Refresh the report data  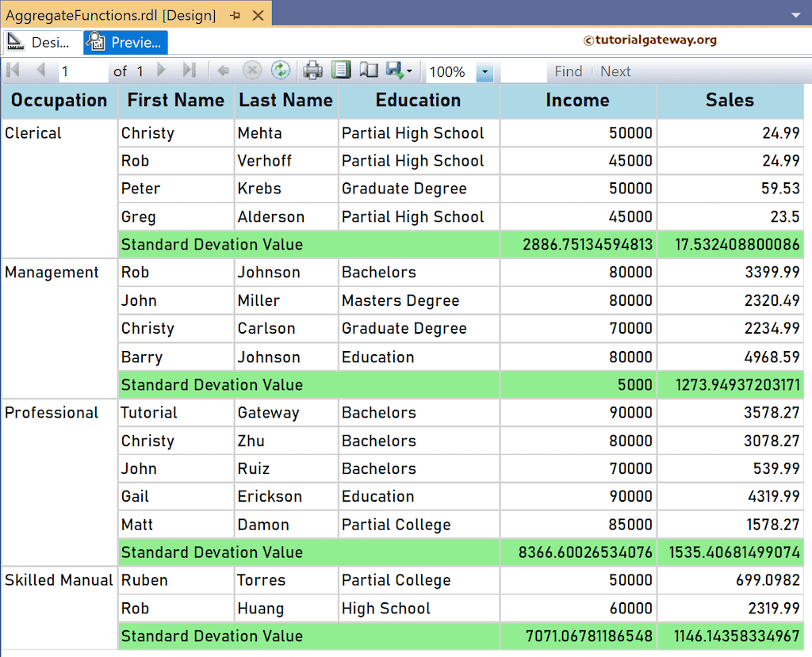click(x=281, y=71)
